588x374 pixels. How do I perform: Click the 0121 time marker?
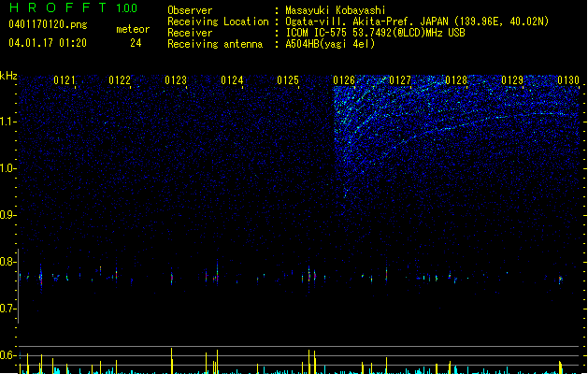click(x=65, y=80)
